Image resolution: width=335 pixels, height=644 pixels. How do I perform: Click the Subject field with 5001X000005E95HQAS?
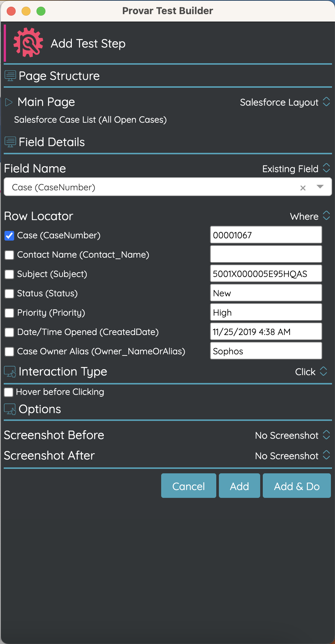point(266,274)
